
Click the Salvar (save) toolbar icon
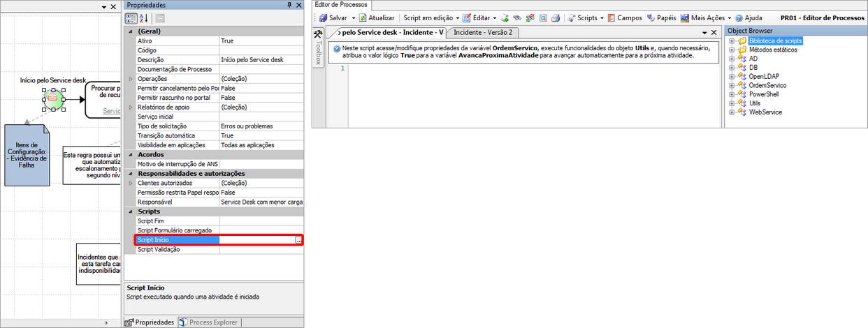324,18
